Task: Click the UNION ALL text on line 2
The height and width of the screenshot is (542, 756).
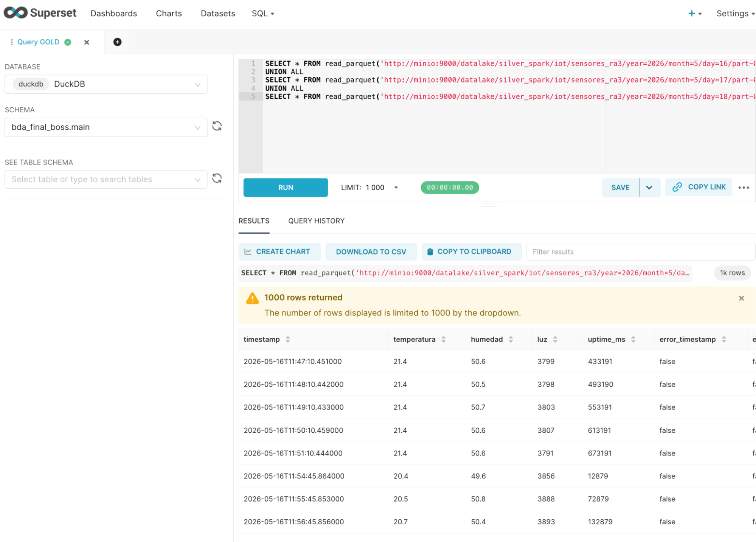Action: click(x=284, y=72)
